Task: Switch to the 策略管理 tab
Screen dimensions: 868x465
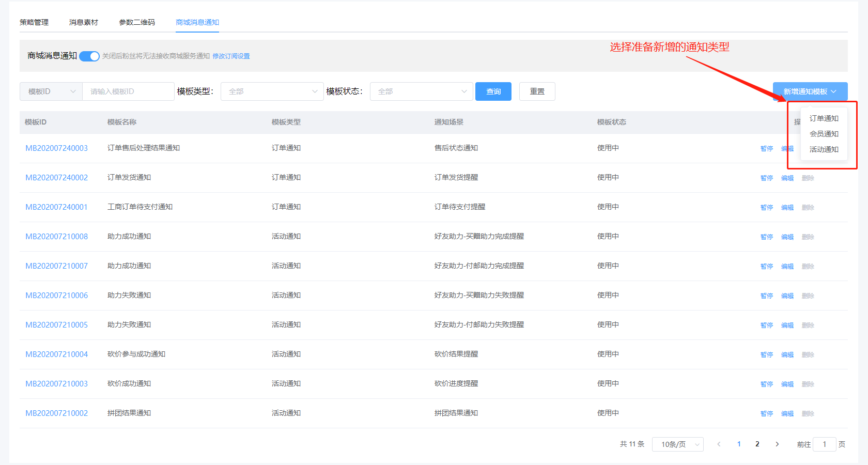Action: (x=34, y=22)
